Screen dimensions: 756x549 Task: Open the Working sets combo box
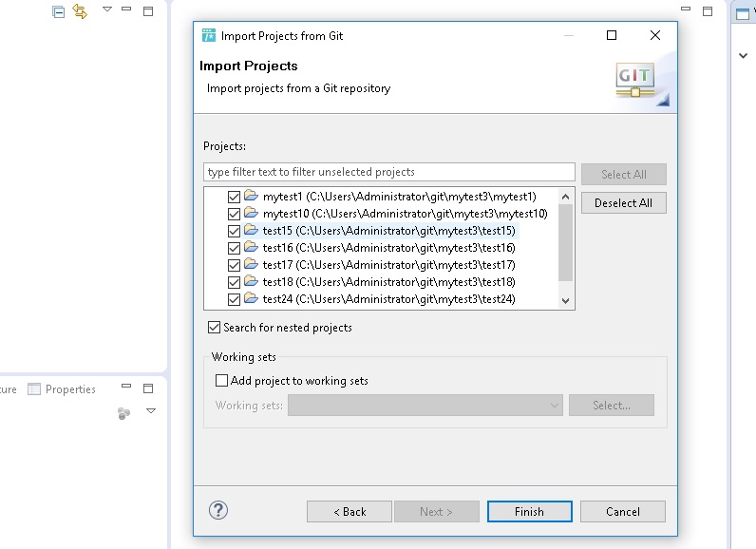[x=425, y=406]
